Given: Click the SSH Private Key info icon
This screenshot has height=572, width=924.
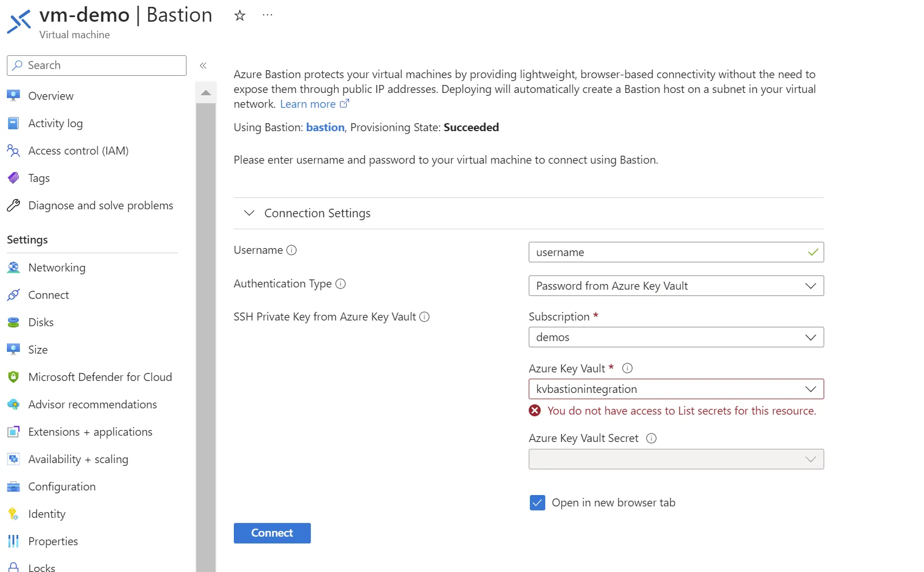Looking at the screenshot, I should click(x=424, y=317).
